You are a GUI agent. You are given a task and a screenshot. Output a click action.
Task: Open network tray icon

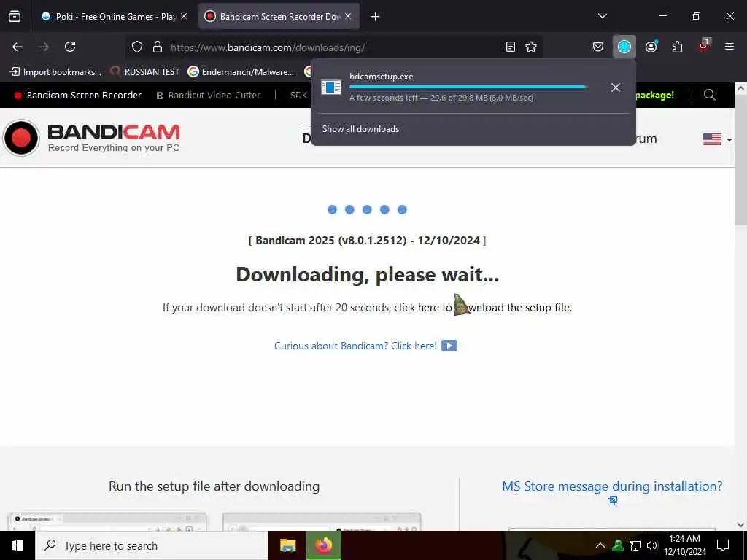pos(635,545)
